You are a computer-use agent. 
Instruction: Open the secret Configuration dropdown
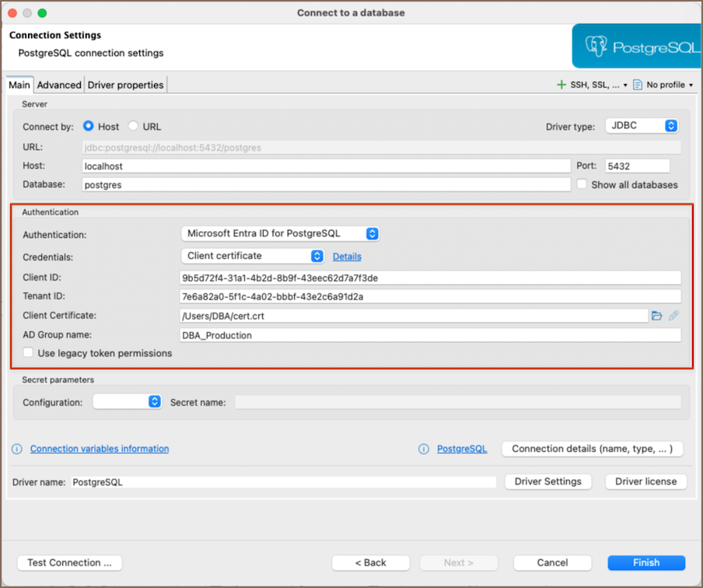pos(127,401)
